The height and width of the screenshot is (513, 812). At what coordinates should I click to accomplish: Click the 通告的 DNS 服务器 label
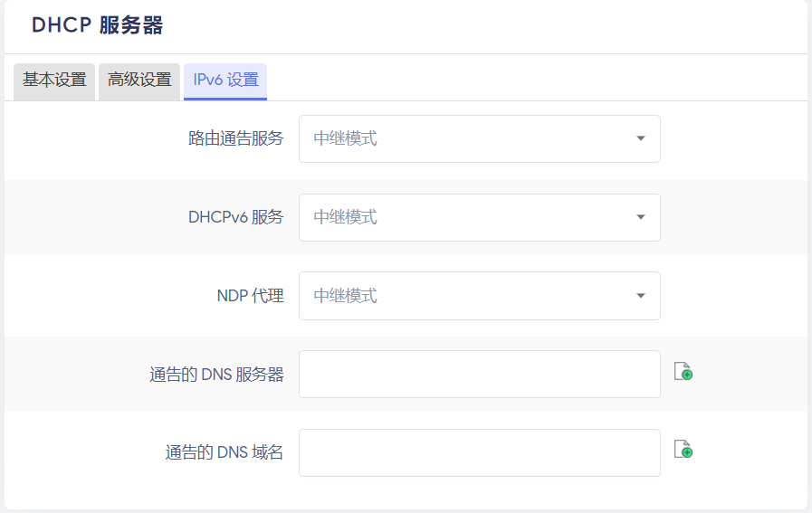[x=216, y=375]
